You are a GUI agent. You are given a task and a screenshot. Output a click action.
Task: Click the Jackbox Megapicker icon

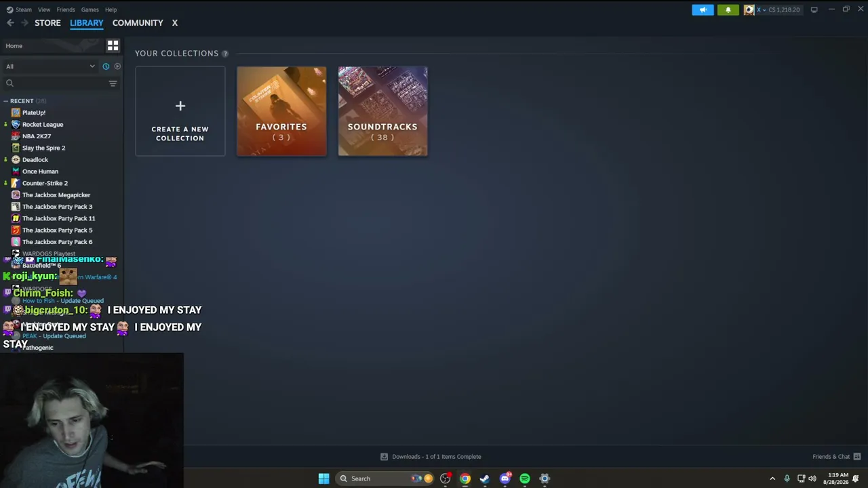pos(16,195)
